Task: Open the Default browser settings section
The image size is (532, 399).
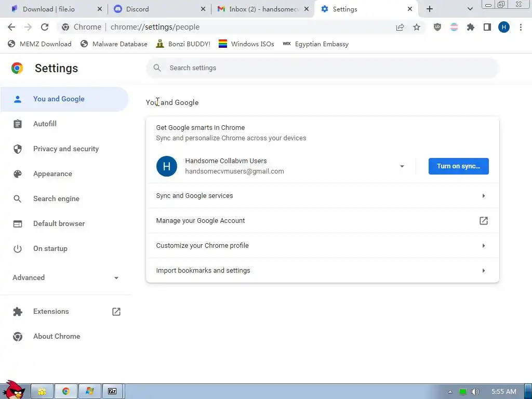Action: (x=64, y=223)
